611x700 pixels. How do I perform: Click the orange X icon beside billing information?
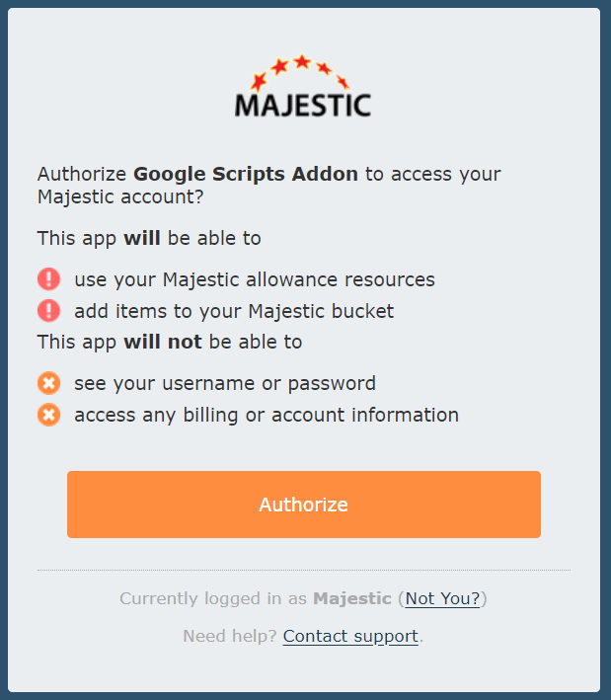(x=48, y=415)
